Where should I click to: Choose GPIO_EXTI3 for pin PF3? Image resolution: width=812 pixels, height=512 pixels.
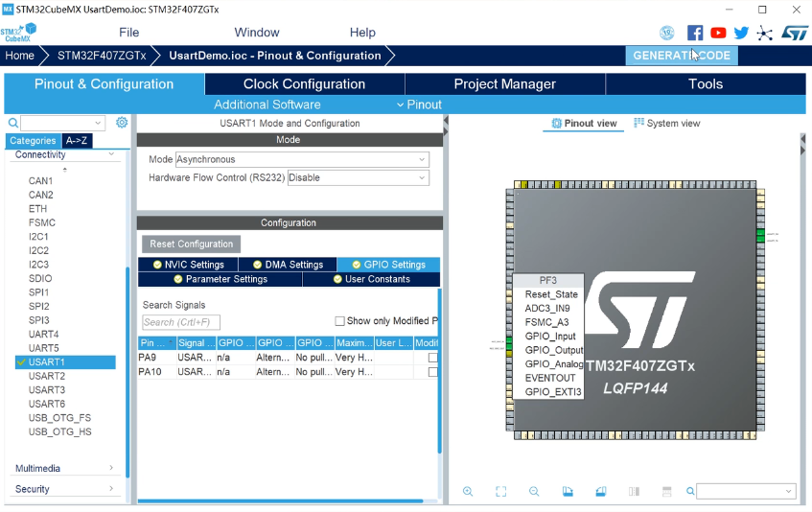[553, 392]
